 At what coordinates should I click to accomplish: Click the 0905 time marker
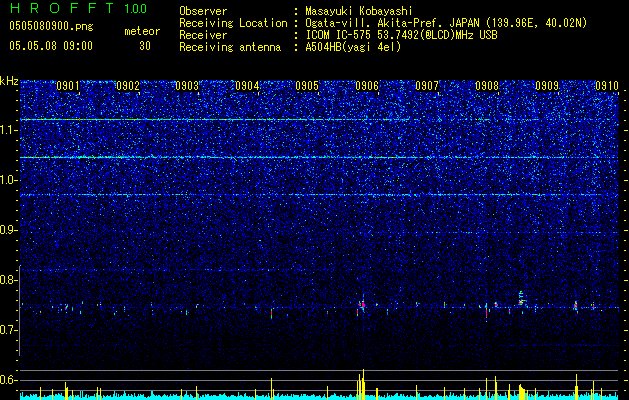[307, 86]
